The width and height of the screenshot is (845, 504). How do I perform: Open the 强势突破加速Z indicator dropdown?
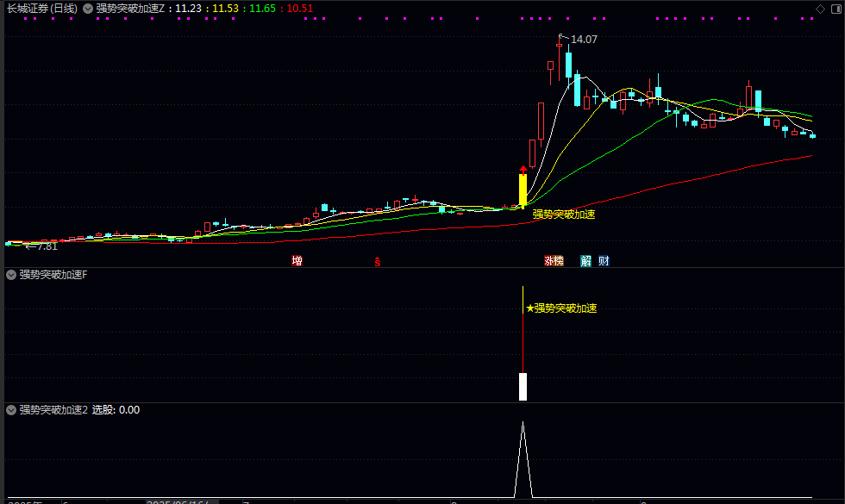[x=88, y=9]
